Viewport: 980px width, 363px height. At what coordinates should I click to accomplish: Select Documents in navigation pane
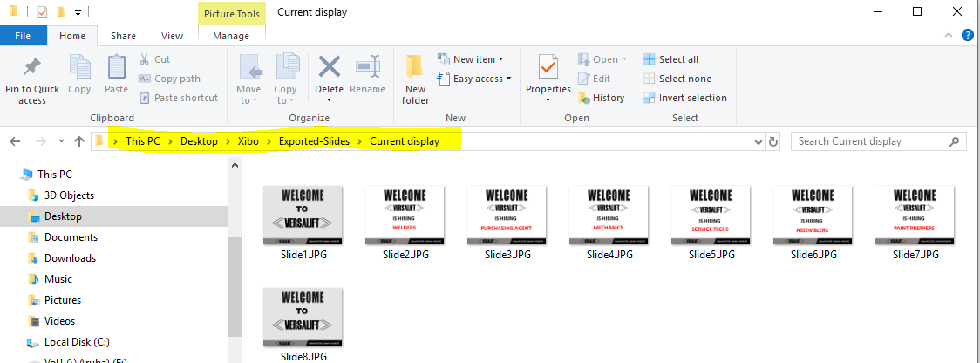point(71,237)
